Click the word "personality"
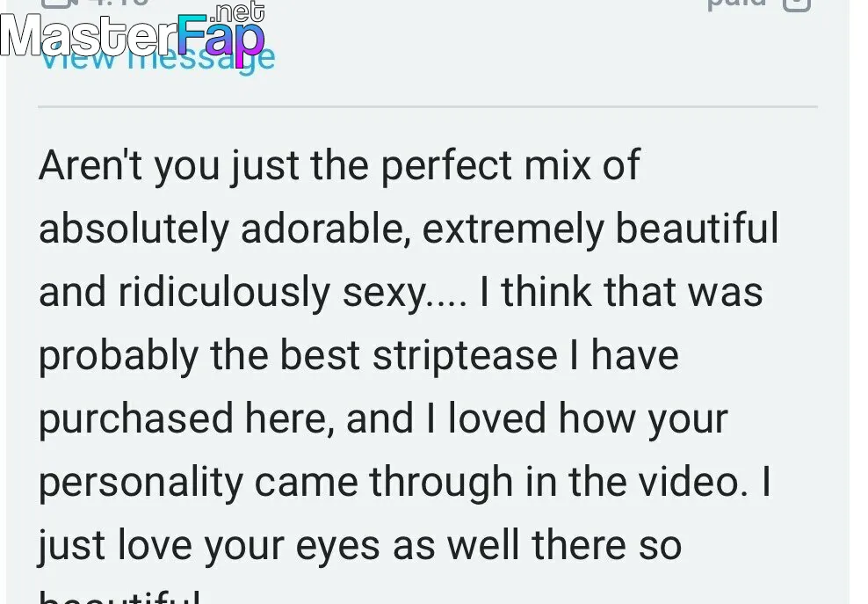The width and height of the screenshot is (868, 604). (141, 482)
